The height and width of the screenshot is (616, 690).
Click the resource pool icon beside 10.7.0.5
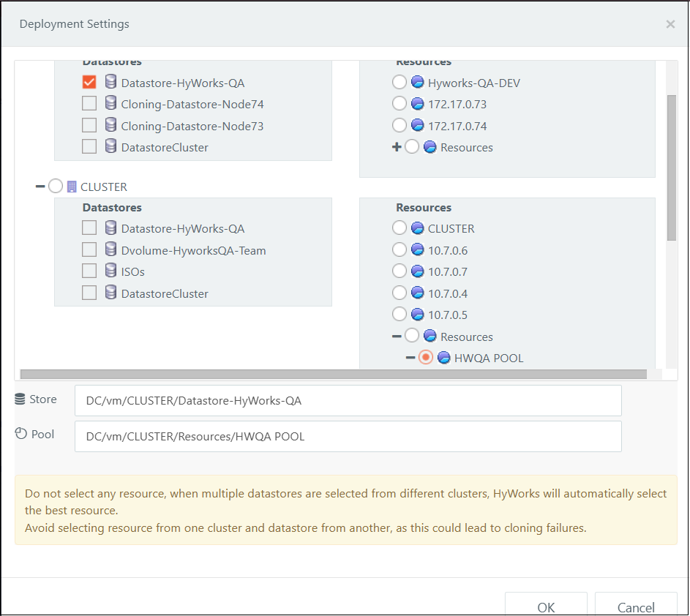click(417, 314)
